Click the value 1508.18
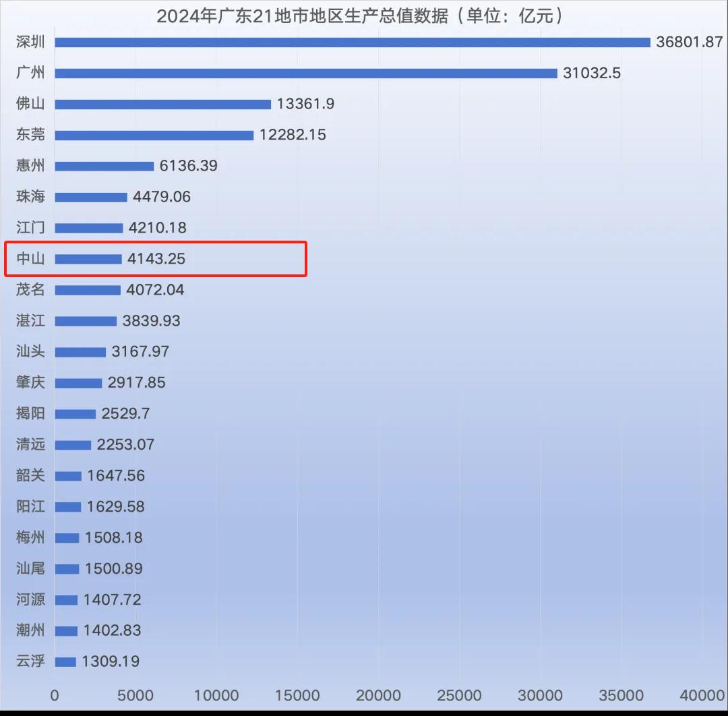 pos(114,537)
